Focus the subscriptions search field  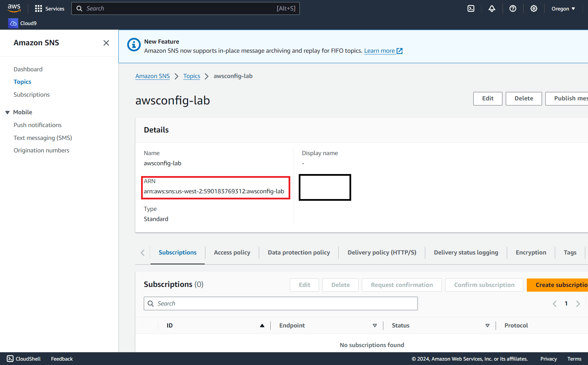(281, 303)
